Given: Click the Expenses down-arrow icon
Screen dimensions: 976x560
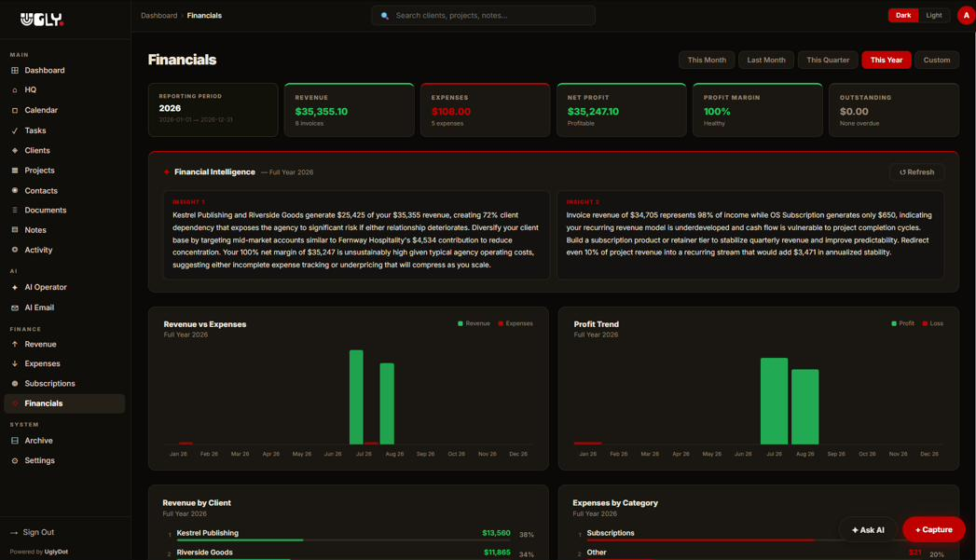Looking at the screenshot, I should tap(15, 364).
